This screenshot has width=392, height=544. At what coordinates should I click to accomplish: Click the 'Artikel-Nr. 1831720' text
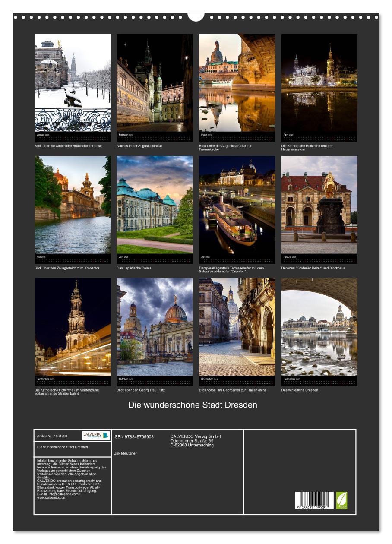(x=52, y=436)
